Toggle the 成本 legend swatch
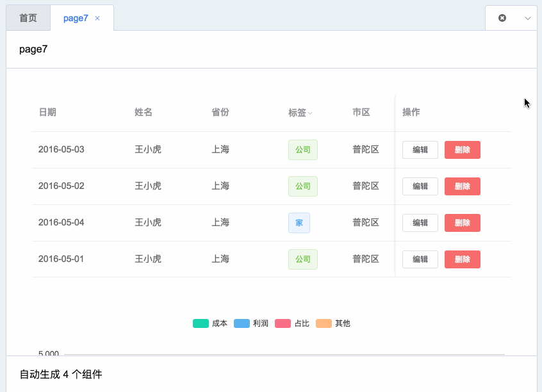Screen dimensions: 542x392 point(201,323)
